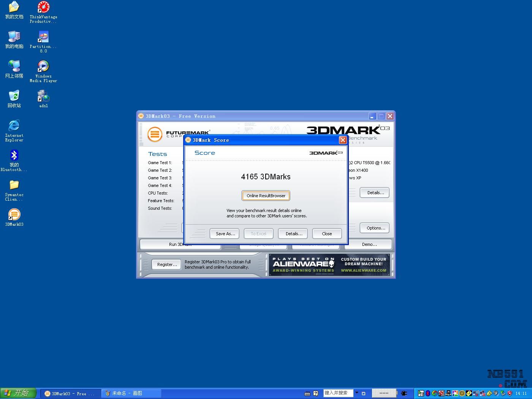Click the 4165 3DMarks score text
This screenshot has height=399, width=532.
click(266, 177)
